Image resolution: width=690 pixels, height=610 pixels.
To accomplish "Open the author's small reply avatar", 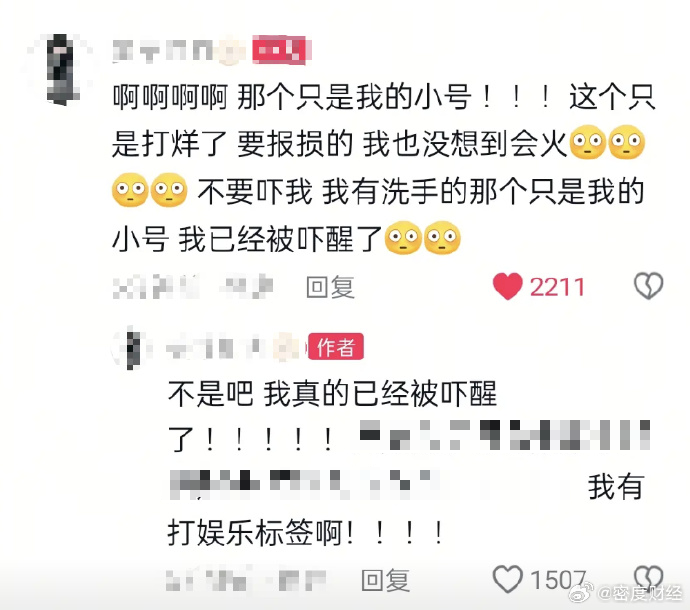I will click(x=132, y=349).
